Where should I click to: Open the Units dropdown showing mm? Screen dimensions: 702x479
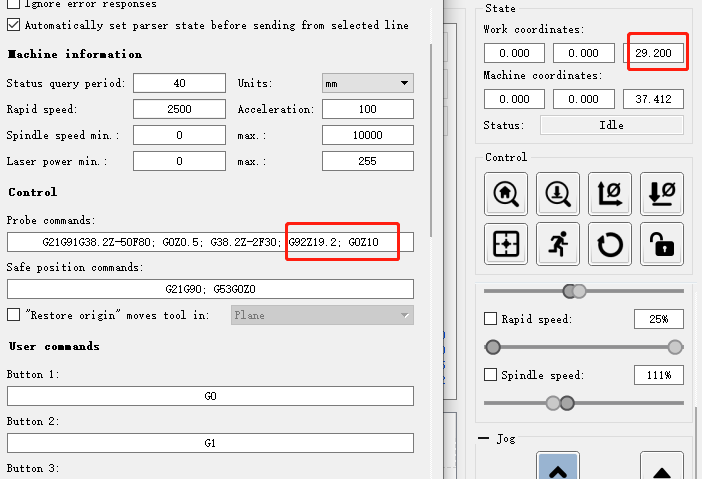[368, 83]
